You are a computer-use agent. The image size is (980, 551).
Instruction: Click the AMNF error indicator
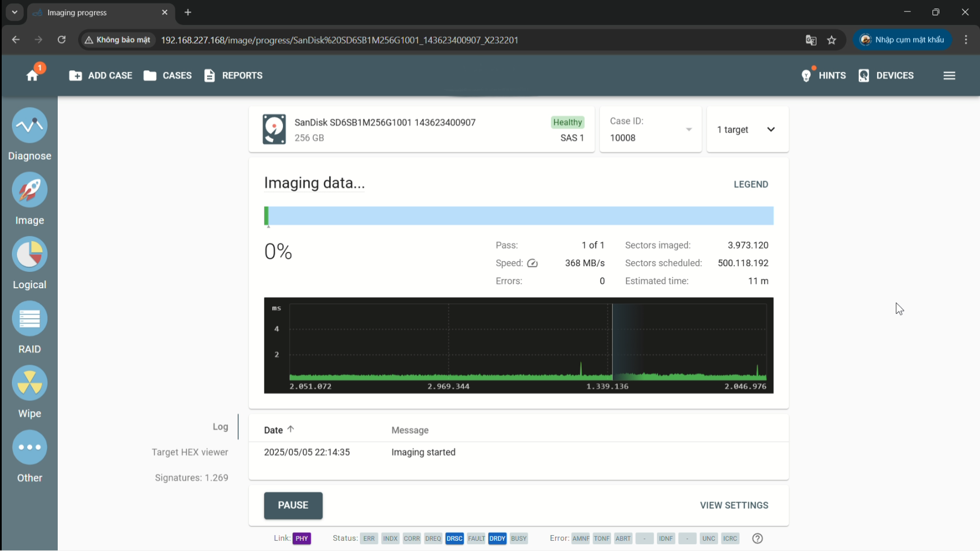tap(581, 539)
